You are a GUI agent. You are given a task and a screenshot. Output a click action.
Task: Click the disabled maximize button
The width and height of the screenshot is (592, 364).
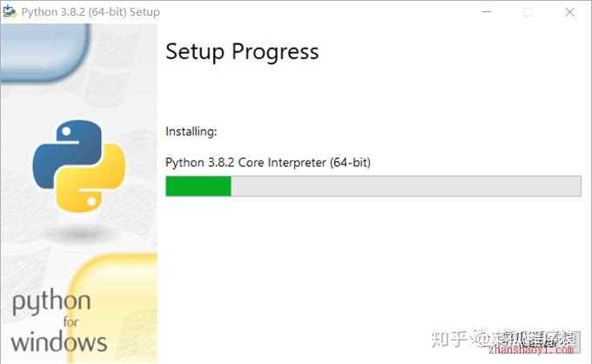click(528, 12)
